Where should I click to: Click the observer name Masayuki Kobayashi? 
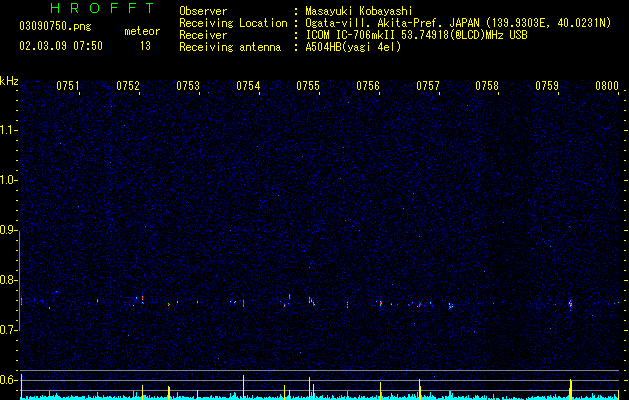pyautogui.click(x=359, y=11)
